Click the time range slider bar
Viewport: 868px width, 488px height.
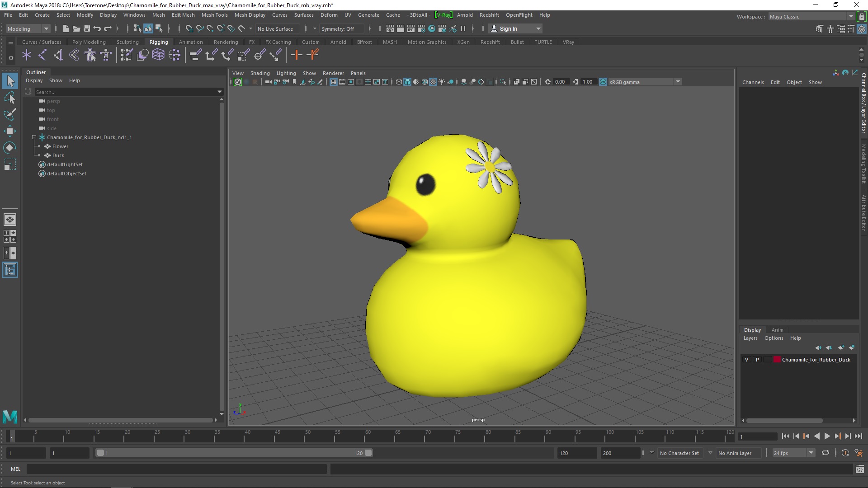(233, 453)
